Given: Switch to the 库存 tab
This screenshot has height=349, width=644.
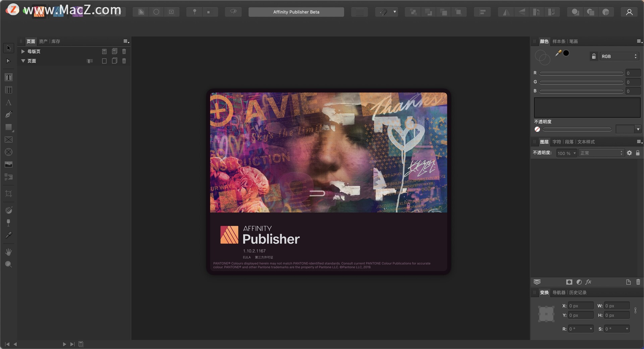Looking at the screenshot, I should pos(56,41).
